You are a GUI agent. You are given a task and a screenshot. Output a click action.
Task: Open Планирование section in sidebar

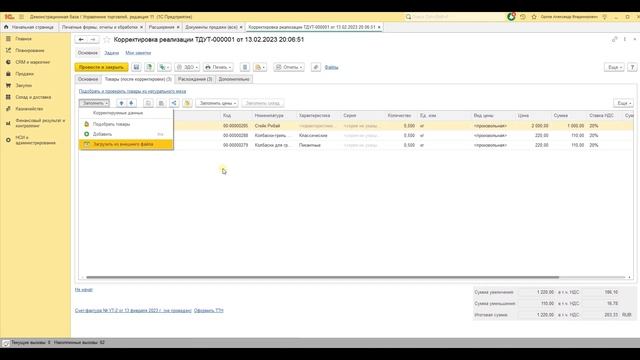(x=30, y=51)
